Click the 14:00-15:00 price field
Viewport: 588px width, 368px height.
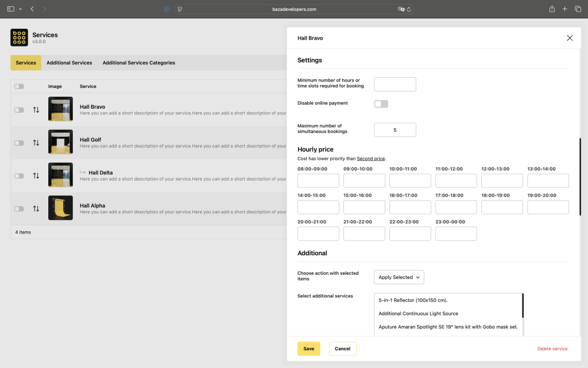(x=318, y=207)
